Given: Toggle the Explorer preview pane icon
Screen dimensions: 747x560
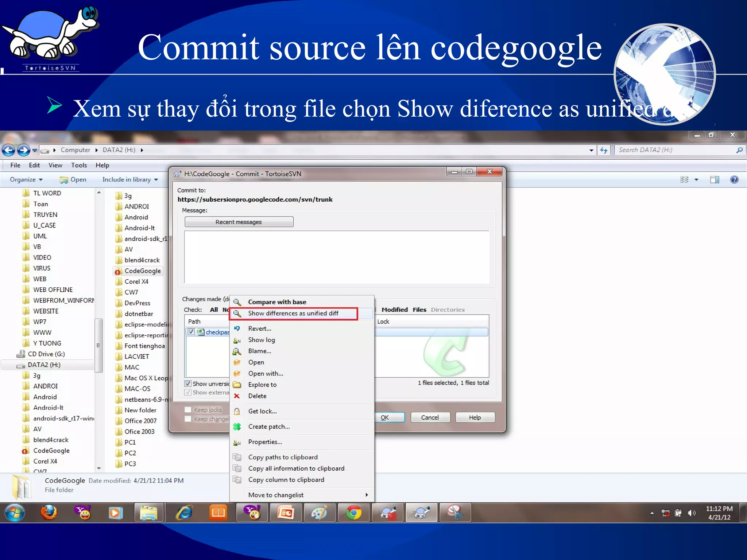Looking at the screenshot, I should [x=715, y=179].
